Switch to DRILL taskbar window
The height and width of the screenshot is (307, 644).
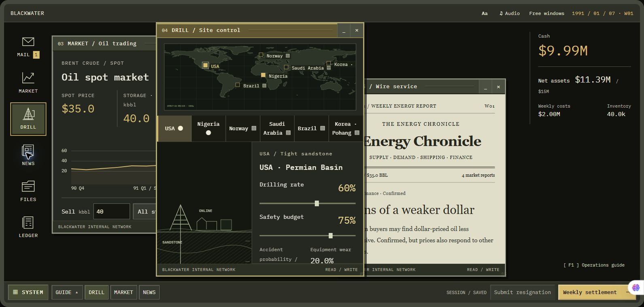click(96, 292)
